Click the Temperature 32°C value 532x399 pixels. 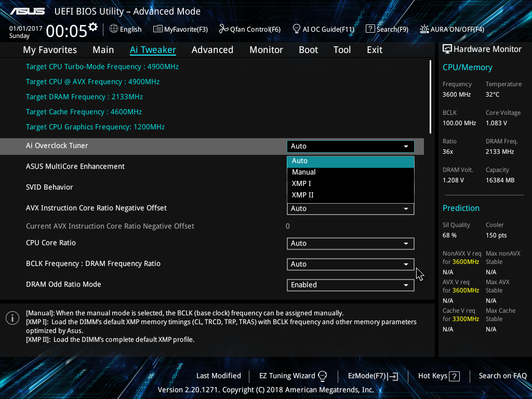(493, 95)
